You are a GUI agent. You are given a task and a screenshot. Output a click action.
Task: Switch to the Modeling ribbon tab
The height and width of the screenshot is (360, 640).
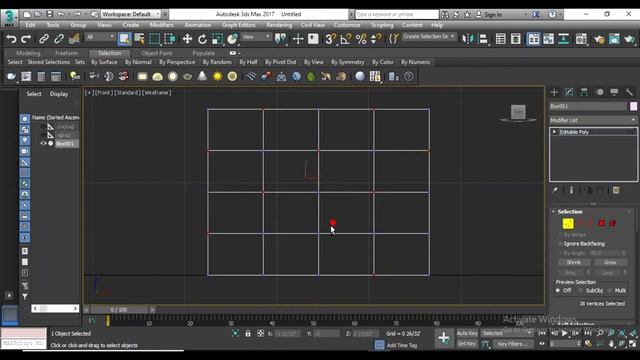tap(28, 53)
